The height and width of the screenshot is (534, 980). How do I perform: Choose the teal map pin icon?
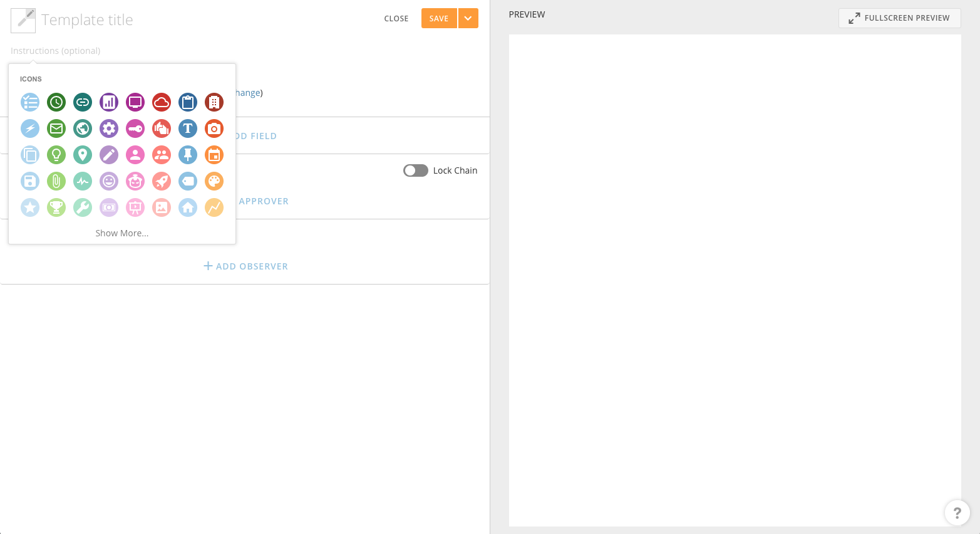pyautogui.click(x=83, y=155)
